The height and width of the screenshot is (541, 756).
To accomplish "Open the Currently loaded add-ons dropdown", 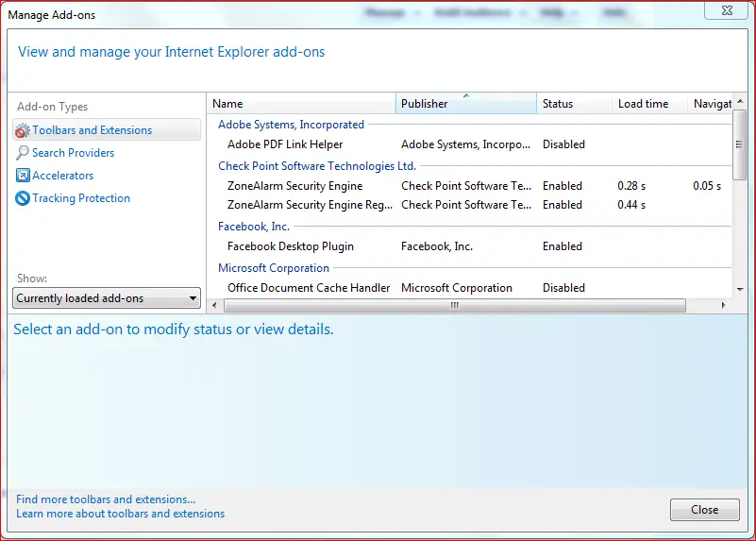I will tap(107, 298).
